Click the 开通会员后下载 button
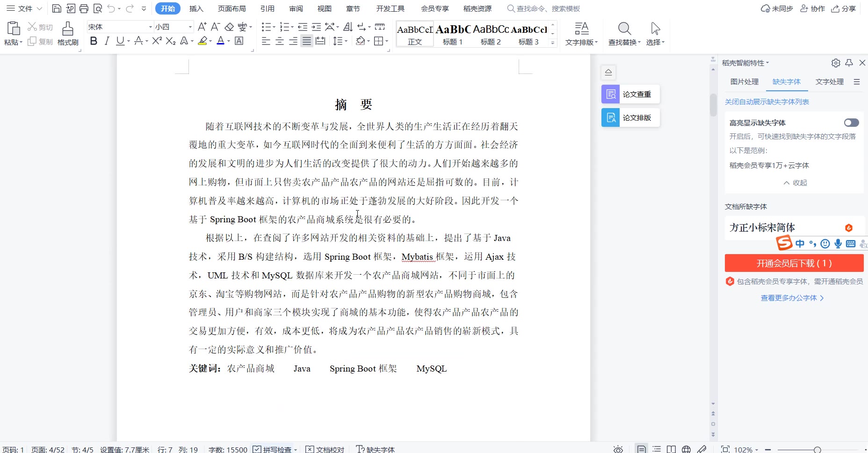 coord(794,263)
